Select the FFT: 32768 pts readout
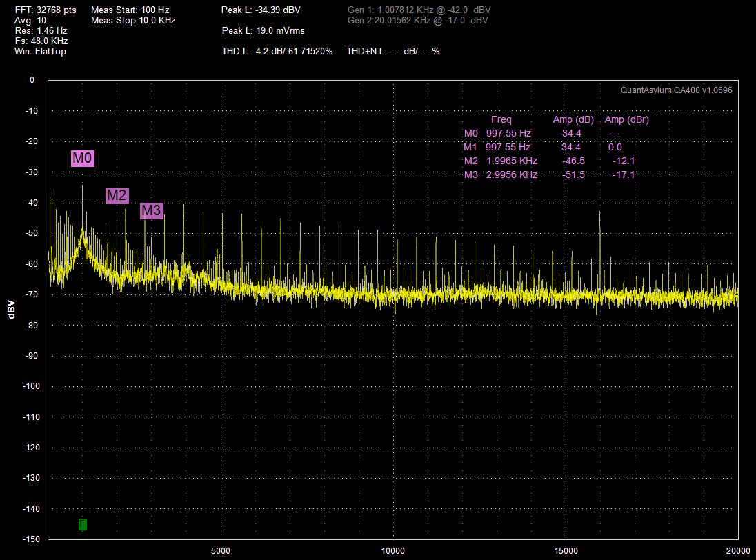Image resolution: width=756 pixels, height=560 pixels. coord(46,10)
